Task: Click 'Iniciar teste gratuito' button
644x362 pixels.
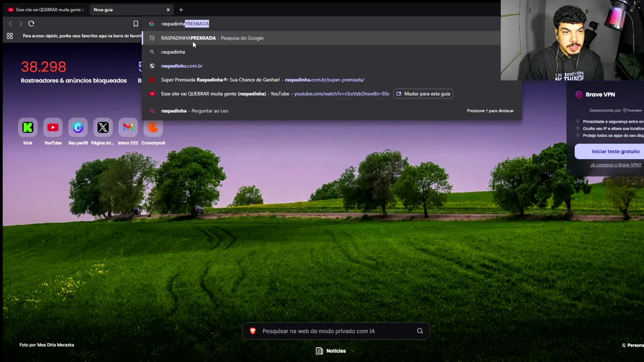Action: 610,151
